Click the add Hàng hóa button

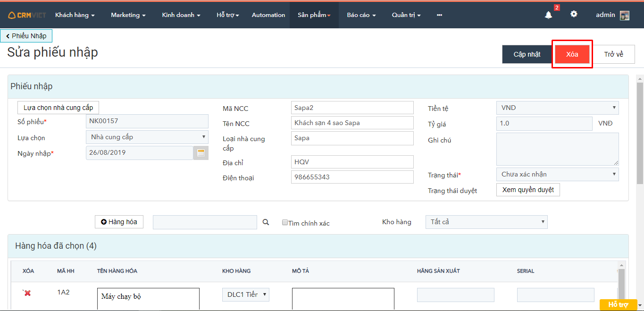(x=119, y=222)
